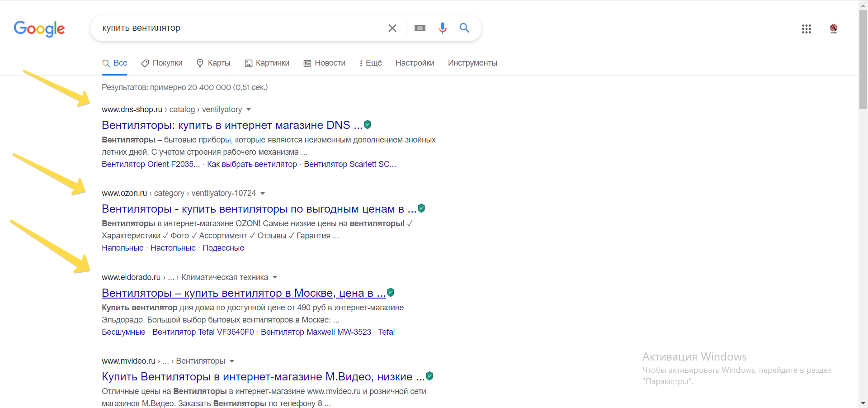
Task: Click the 'www.eldorado.ru' URL text
Action: tap(131, 277)
